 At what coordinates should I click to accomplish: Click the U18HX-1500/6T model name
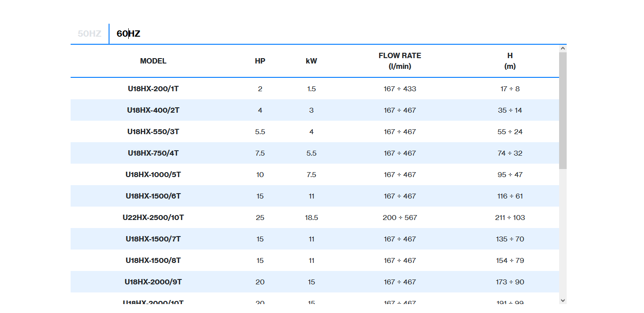153,196
